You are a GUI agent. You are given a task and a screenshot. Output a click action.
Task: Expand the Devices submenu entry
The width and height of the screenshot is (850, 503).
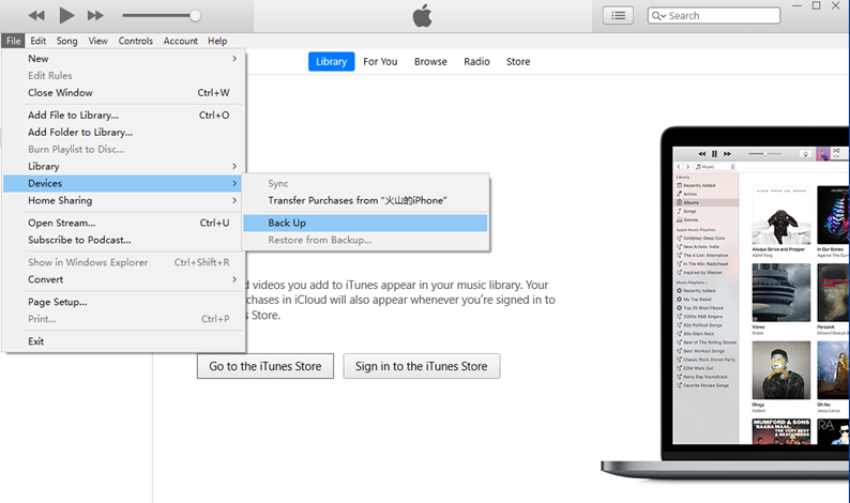(x=124, y=183)
